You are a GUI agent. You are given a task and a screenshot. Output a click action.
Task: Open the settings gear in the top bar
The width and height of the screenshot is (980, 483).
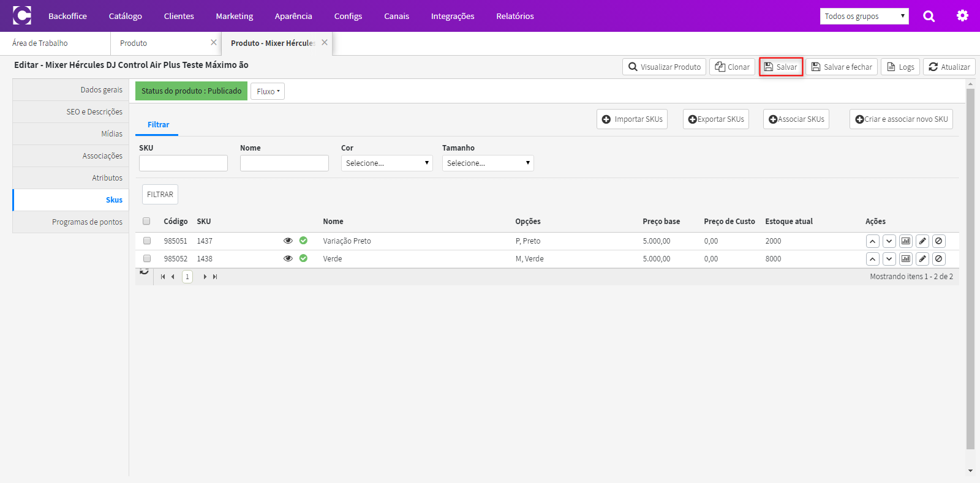[x=962, y=16]
